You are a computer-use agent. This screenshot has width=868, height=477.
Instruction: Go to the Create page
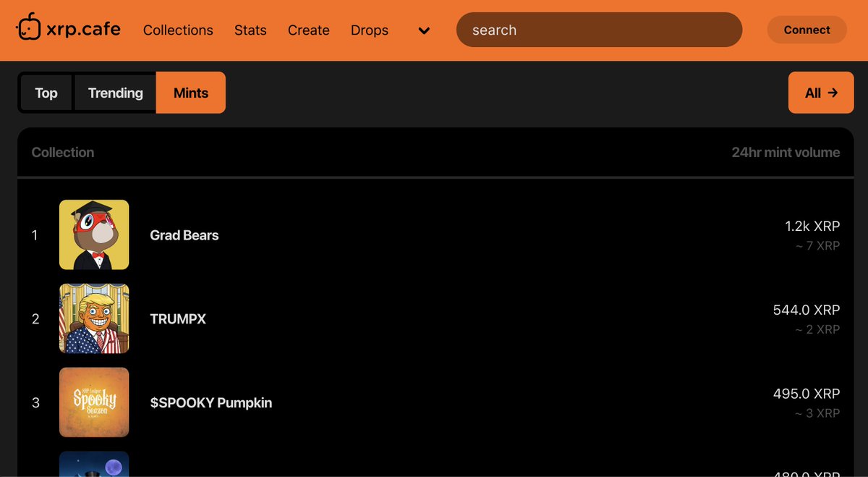(309, 30)
